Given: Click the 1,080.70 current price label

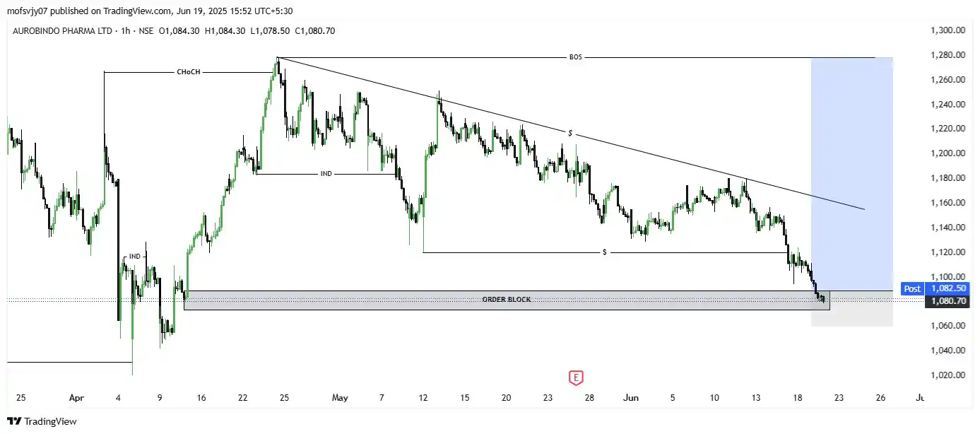Looking at the screenshot, I should coord(949,301).
